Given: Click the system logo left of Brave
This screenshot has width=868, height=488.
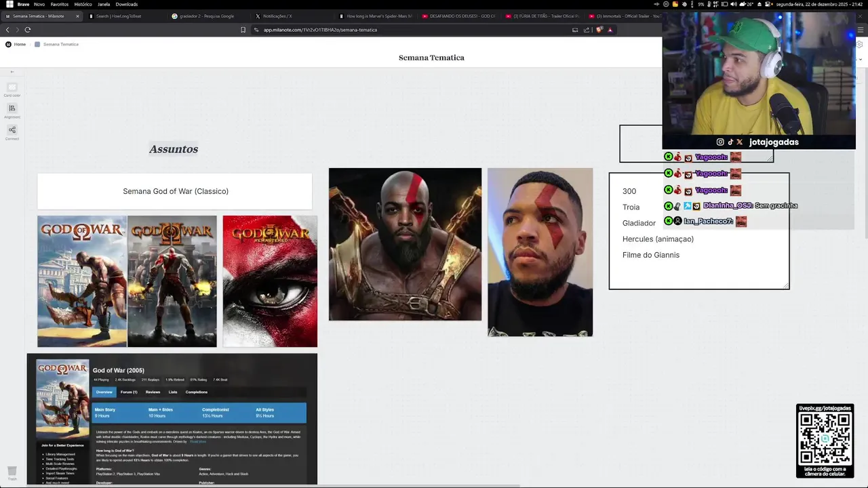Looking at the screenshot, I should pyautogui.click(x=9, y=4).
